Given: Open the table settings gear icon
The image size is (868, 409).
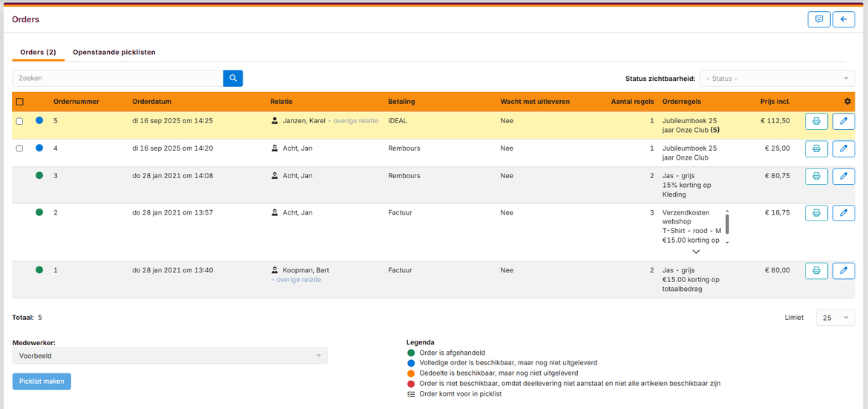Looking at the screenshot, I should [x=847, y=102].
